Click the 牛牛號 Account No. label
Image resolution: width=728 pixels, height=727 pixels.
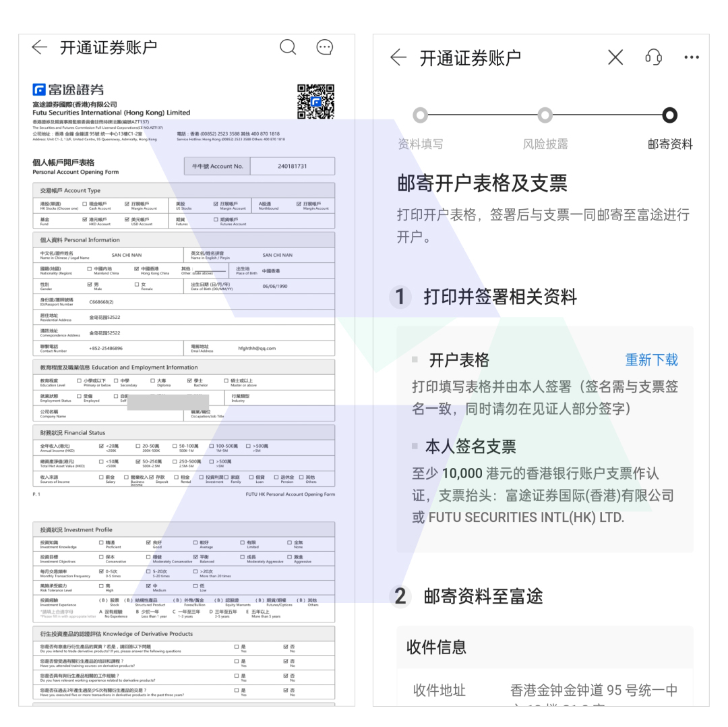click(217, 166)
